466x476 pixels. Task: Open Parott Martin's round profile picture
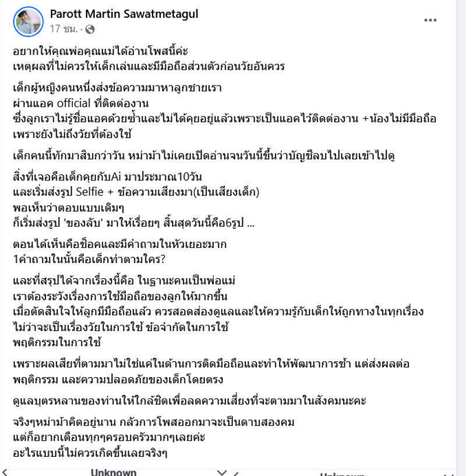(x=29, y=22)
